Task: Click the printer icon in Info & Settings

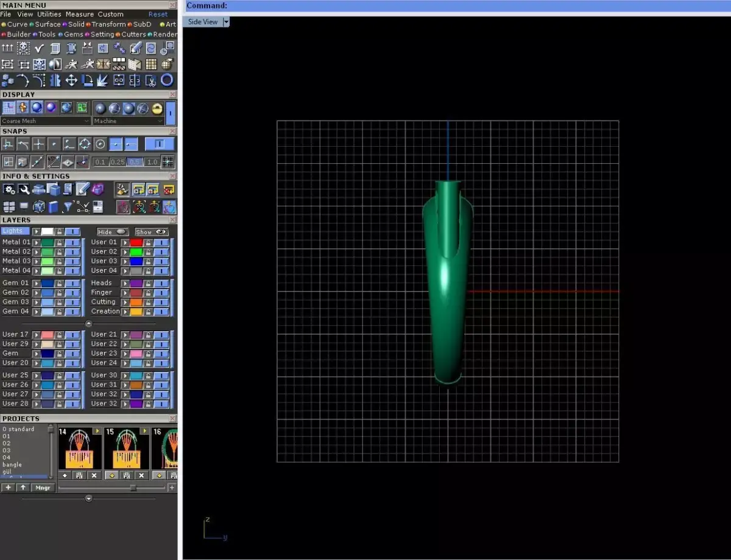Action: click(39, 189)
